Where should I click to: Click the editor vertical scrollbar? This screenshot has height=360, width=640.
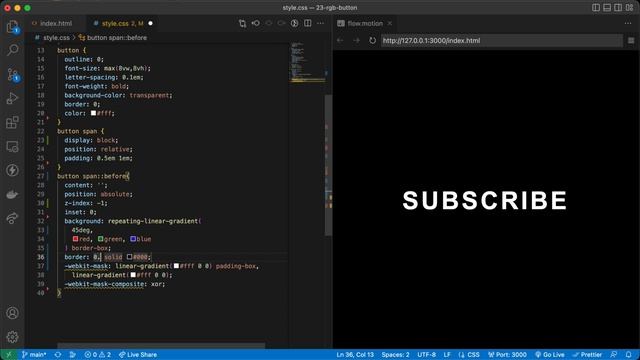(x=328, y=165)
